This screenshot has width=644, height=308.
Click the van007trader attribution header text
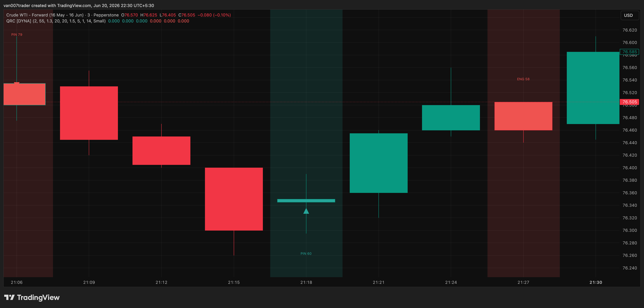click(79, 5)
